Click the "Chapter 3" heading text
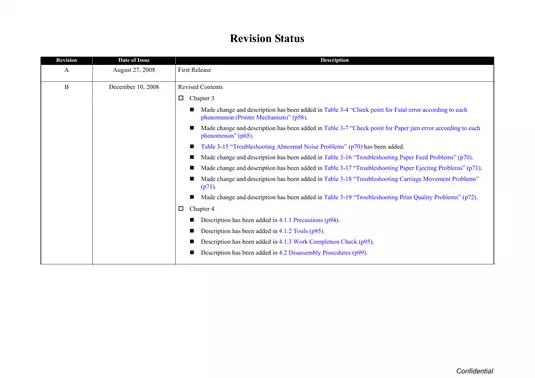The image size is (535, 378). click(202, 98)
